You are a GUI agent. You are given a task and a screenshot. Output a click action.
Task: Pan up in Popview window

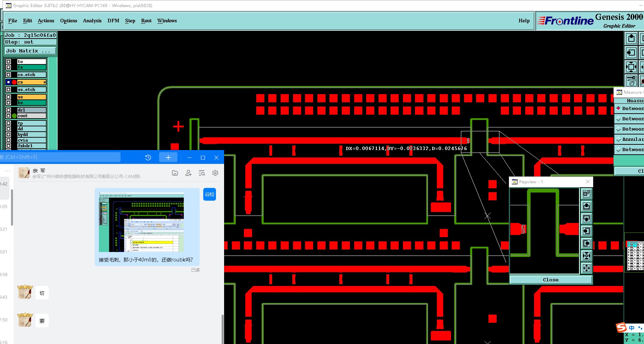[586, 206]
